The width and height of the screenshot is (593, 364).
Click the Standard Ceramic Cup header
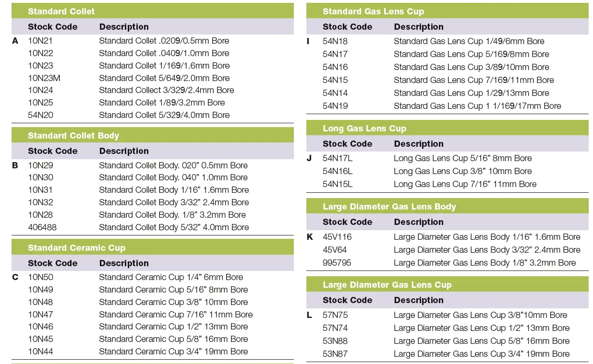(x=76, y=248)
